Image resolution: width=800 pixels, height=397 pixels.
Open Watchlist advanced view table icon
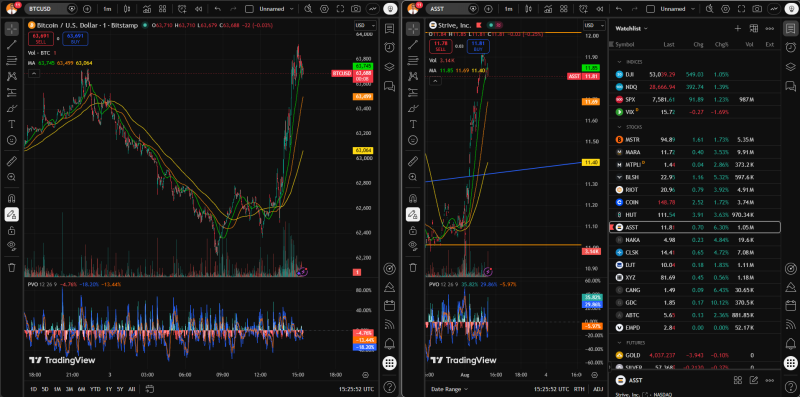click(x=753, y=29)
